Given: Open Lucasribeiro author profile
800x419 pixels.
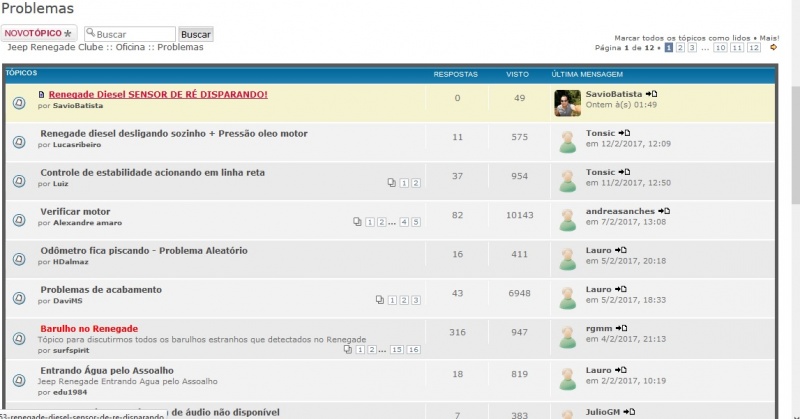Looking at the screenshot, I should [77, 145].
